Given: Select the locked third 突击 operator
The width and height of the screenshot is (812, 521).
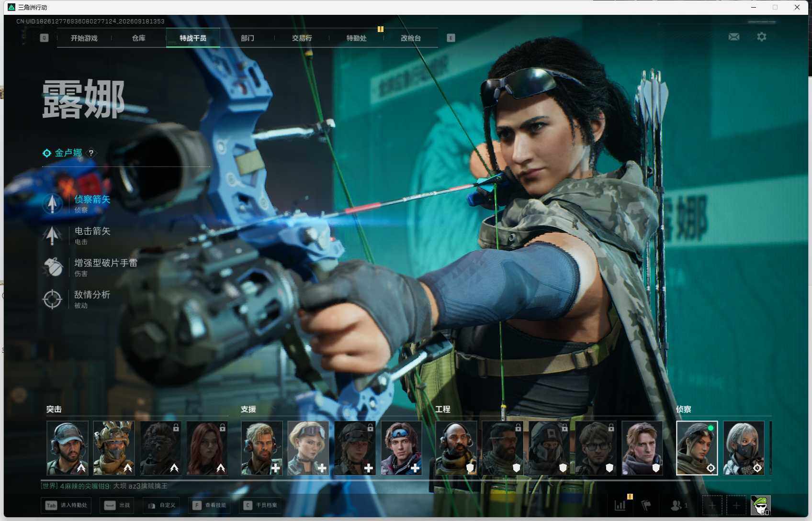Looking at the screenshot, I should point(160,448).
